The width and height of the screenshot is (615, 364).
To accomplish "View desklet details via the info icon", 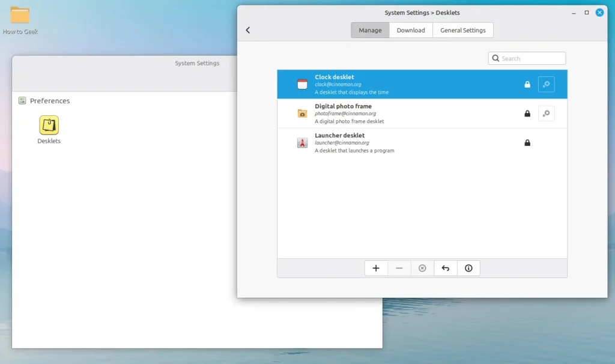I will coord(468,268).
